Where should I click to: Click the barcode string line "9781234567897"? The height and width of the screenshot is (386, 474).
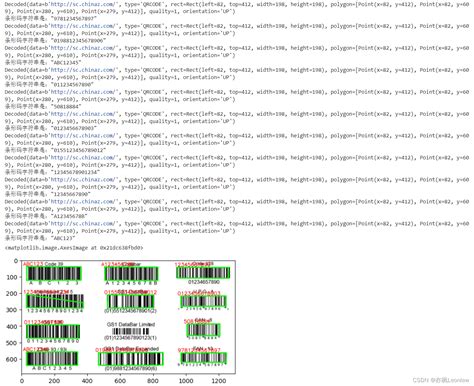[51, 19]
